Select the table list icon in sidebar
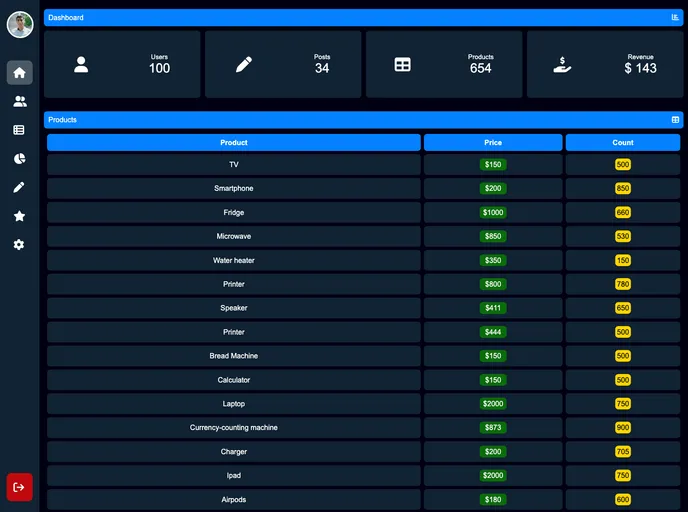Screen dimensions: 688x512 19,130
